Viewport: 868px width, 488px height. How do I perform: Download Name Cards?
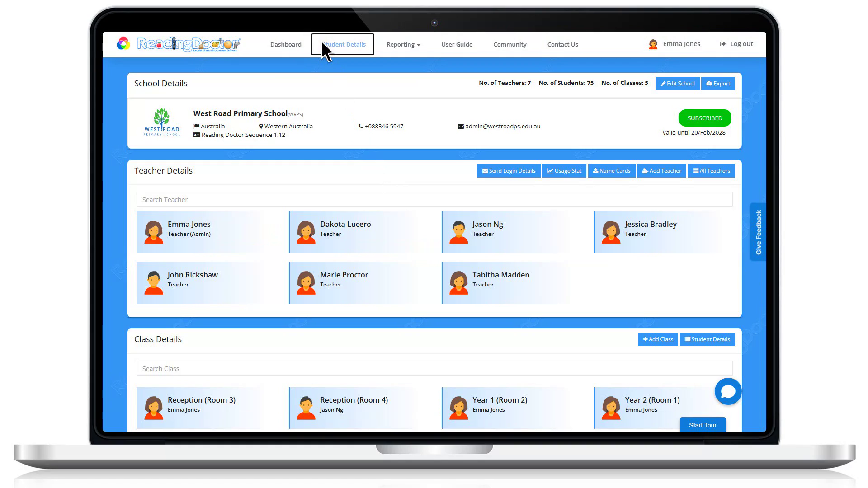click(x=612, y=171)
